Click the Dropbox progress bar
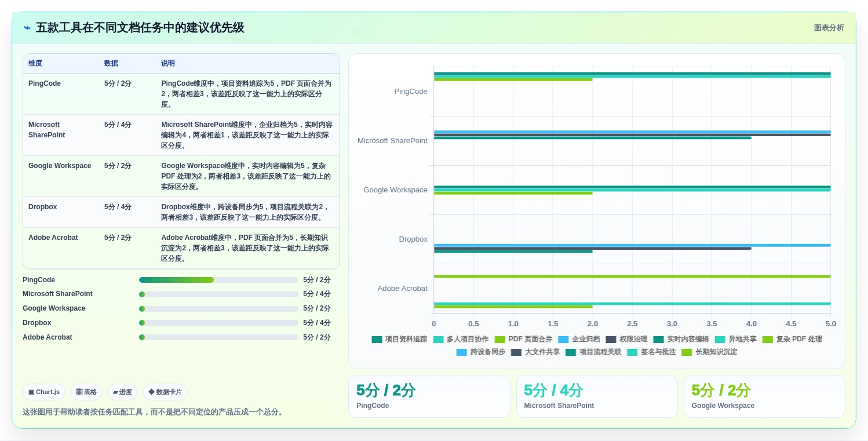This screenshot has height=441, width=868. click(x=218, y=323)
